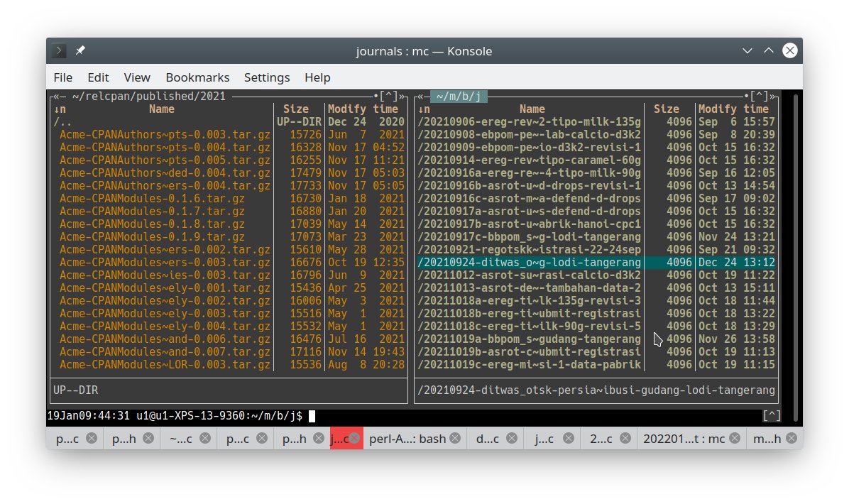The width and height of the screenshot is (849, 504).
Task: Close the '2...c' tab
Action: coord(625,438)
